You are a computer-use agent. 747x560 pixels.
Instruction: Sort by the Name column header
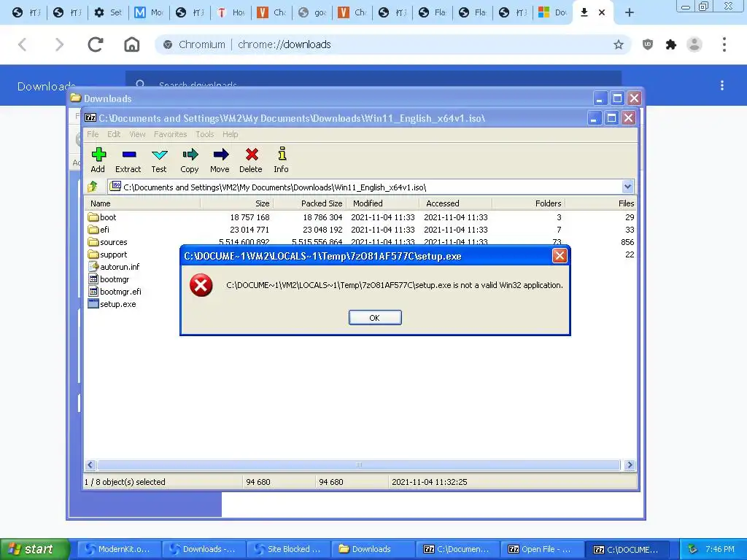pos(142,203)
